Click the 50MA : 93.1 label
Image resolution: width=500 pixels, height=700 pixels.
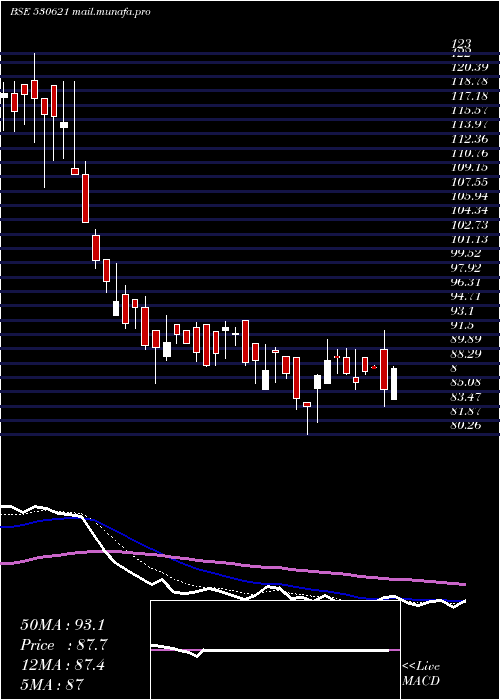(64, 625)
